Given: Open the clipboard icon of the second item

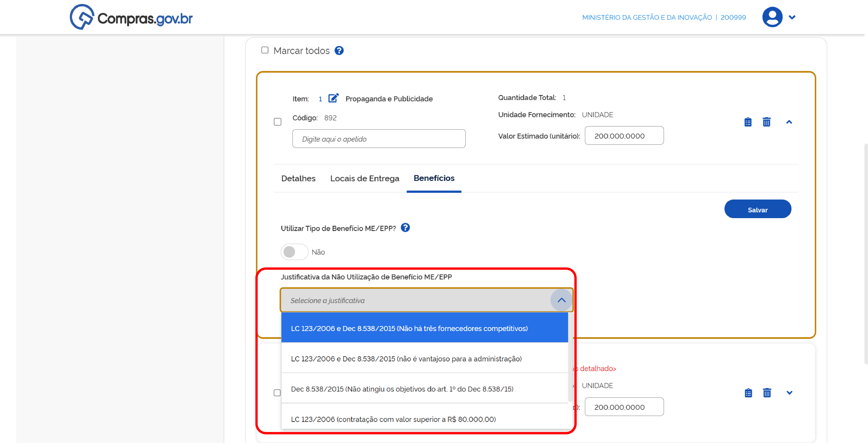Looking at the screenshot, I should (x=748, y=393).
